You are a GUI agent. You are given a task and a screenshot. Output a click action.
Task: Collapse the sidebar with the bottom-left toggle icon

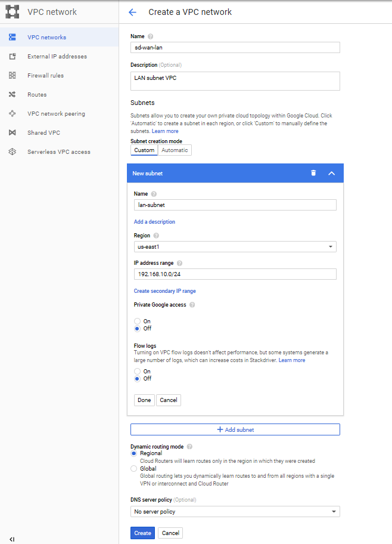point(12,539)
